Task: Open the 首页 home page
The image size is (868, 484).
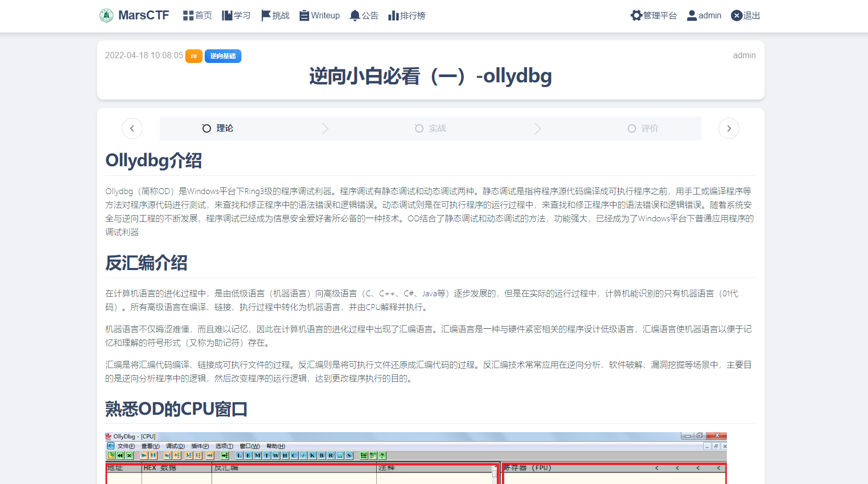Action: [x=197, y=15]
